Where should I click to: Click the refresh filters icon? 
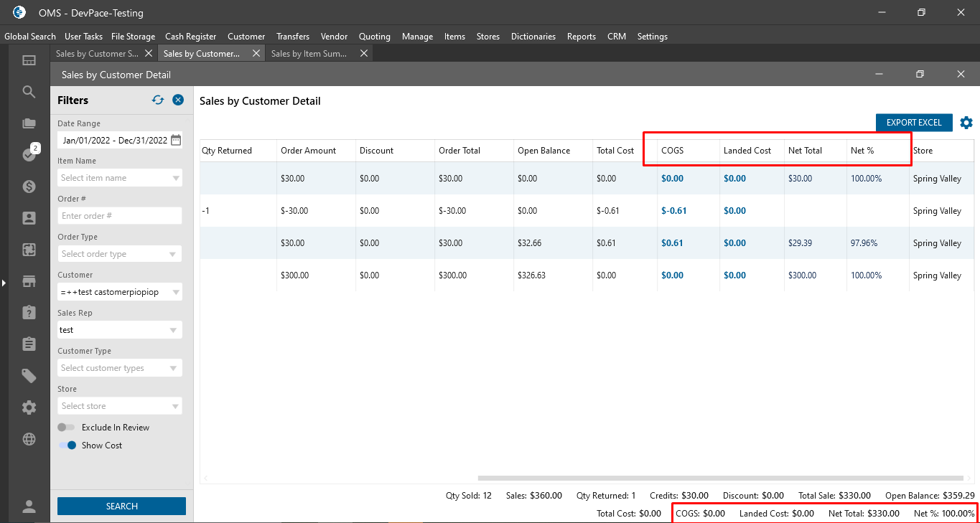point(158,100)
